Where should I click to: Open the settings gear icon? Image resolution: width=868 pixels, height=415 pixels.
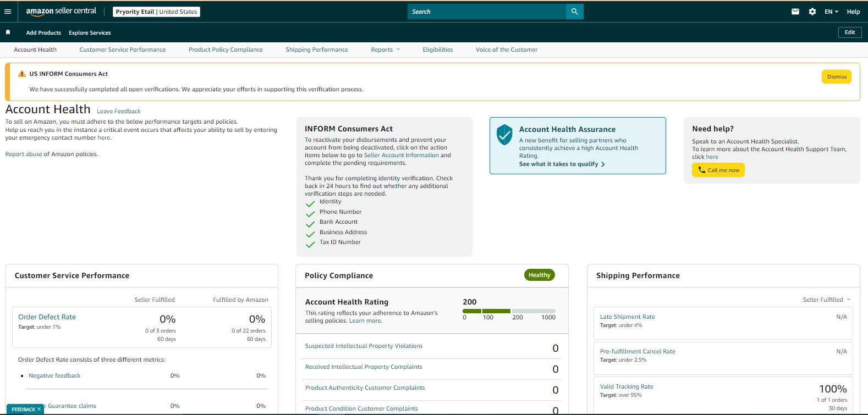tap(812, 12)
